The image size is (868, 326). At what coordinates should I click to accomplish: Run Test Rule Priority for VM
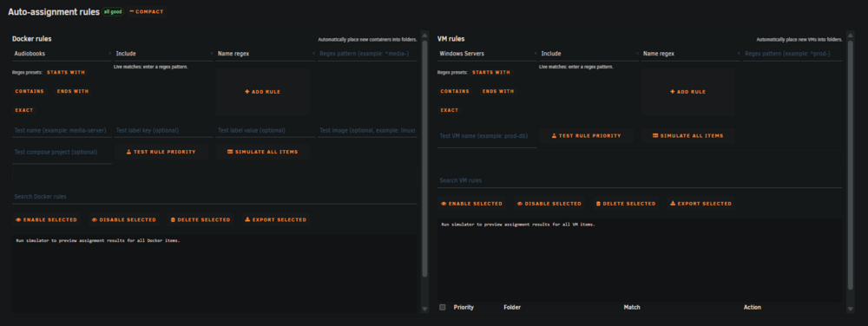pos(586,135)
